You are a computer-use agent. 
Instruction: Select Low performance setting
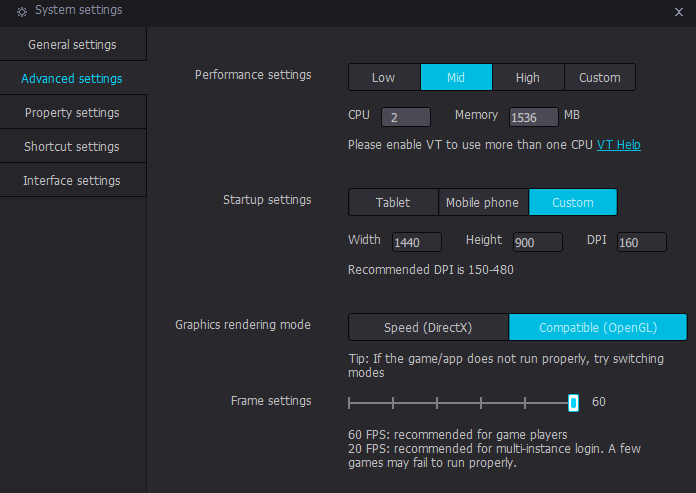(x=384, y=78)
